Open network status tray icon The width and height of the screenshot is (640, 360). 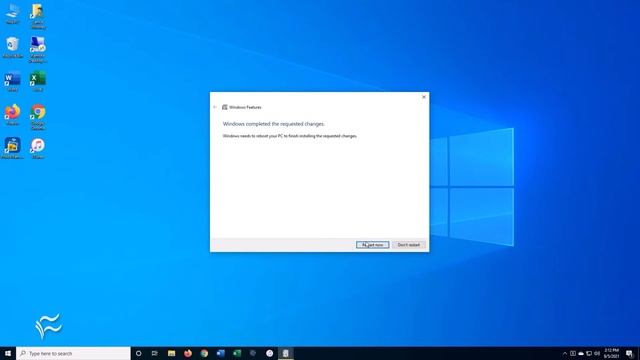[x=589, y=353]
